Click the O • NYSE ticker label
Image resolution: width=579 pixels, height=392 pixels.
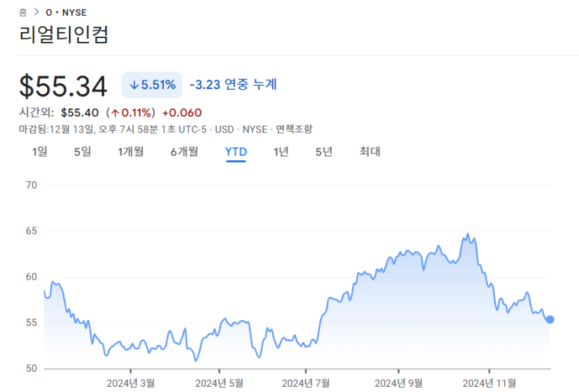coord(66,13)
